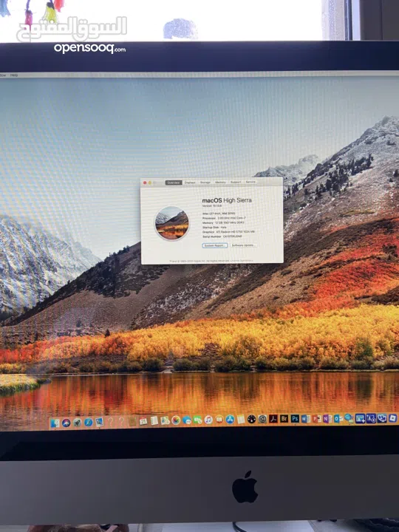
Task: Open the App Store icon
Action: pos(230,420)
